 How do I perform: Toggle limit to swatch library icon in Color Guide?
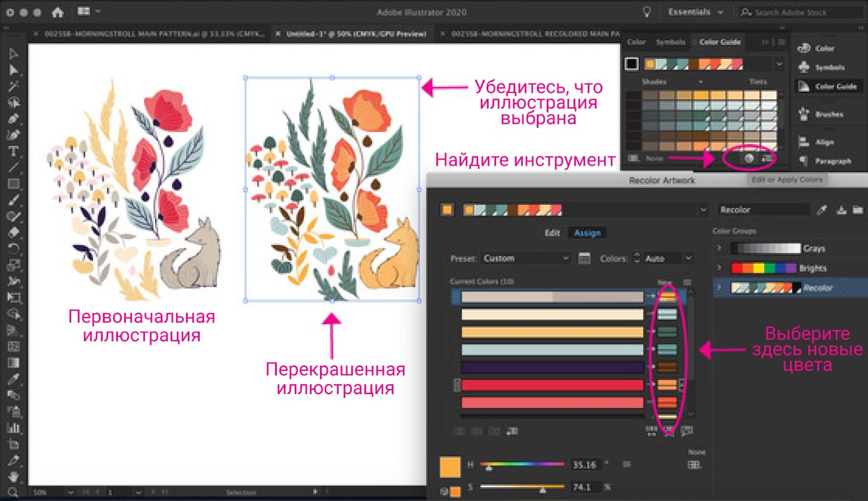point(633,158)
